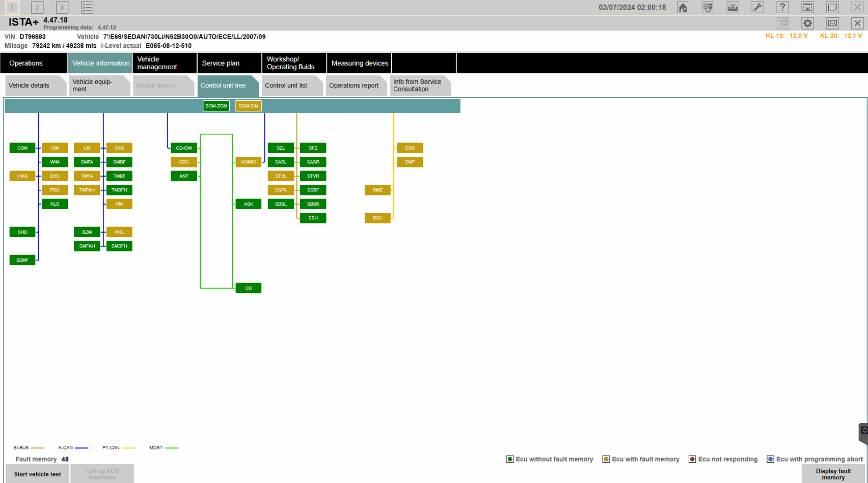Open the printer icon in top toolbar
868x483 pixels.
pyautogui.click(x=733, y=7)
